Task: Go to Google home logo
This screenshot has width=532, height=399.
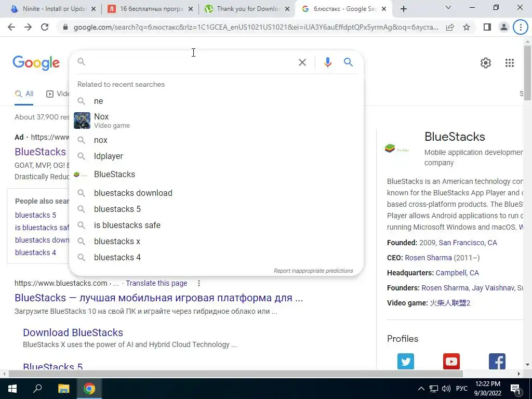Action: point(36,63)
